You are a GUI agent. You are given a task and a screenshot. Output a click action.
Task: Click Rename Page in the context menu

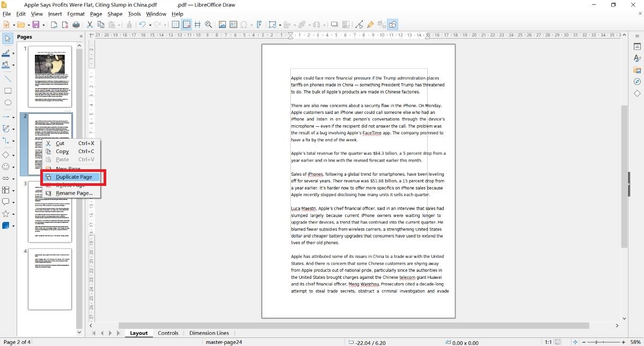click(75, 193)
